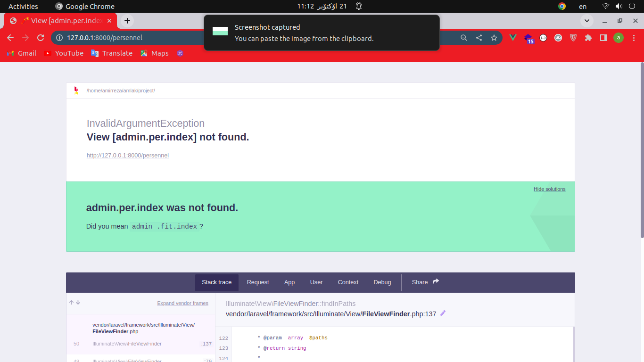
Task: Click the Share button with arrow
Action: (x=425, y=282)
